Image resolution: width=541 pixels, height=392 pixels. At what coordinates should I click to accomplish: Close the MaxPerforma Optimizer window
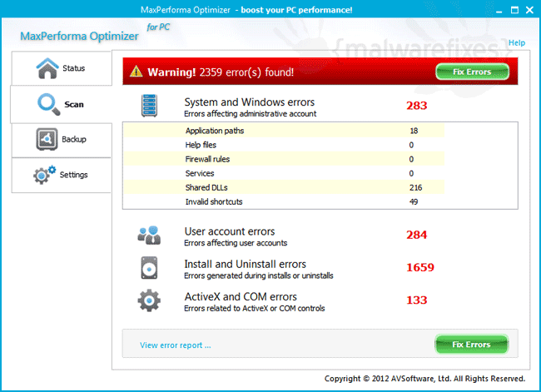point(529,10)
